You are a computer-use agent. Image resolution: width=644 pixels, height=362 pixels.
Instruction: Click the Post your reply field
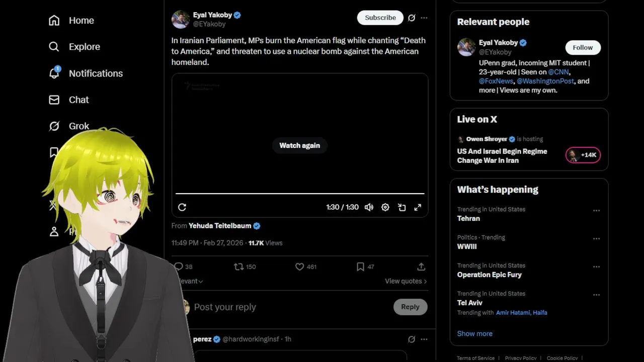[x=292, y=307]
